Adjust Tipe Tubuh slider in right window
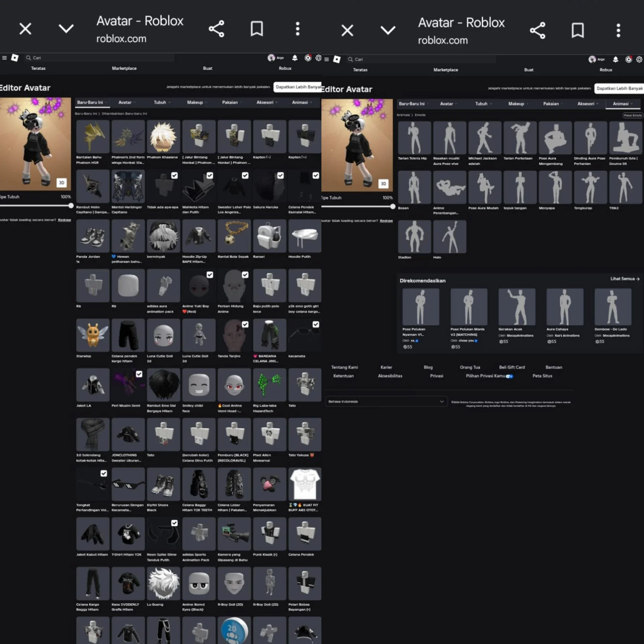 coord(393,207)
